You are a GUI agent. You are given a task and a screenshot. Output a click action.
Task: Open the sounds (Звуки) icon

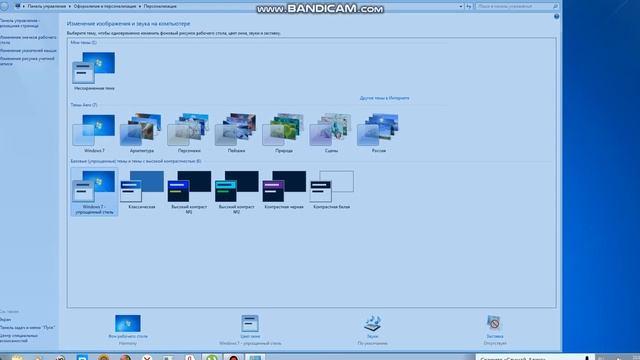coord(372,324)
